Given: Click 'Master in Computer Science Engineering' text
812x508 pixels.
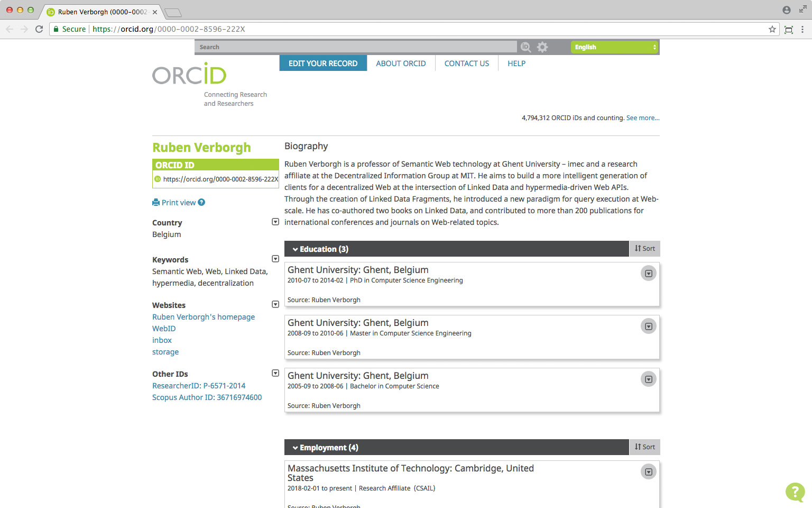Looking at the screenshot, I should (x=411, y=333).
